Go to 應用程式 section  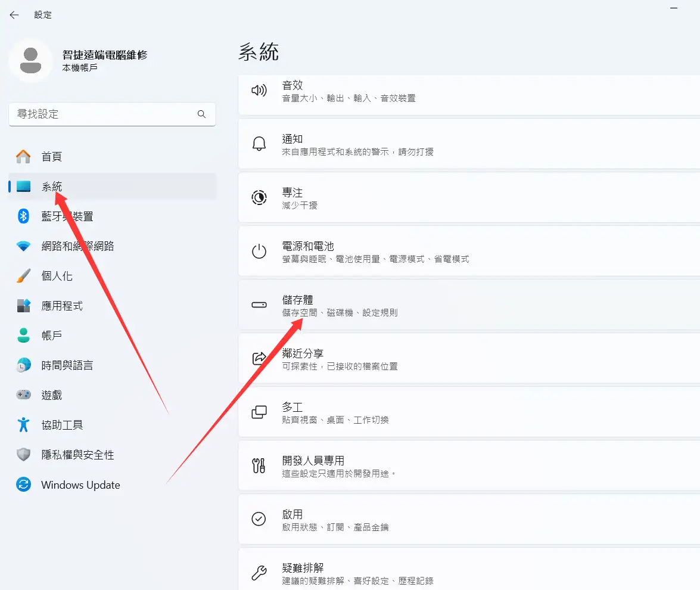pos(112,306)
